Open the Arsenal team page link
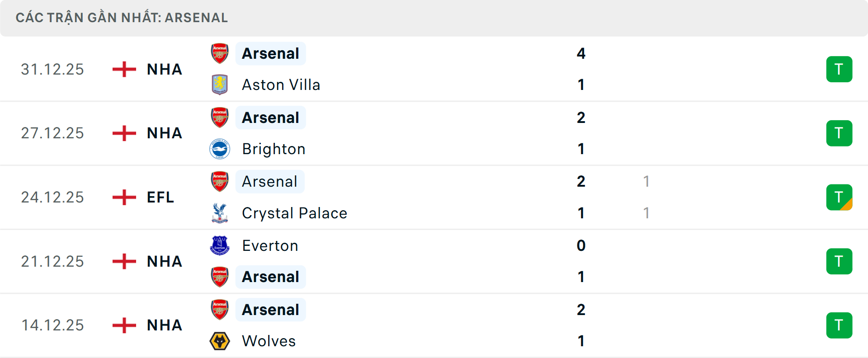This screenshot has width=868, height=358. pos(270,53)
